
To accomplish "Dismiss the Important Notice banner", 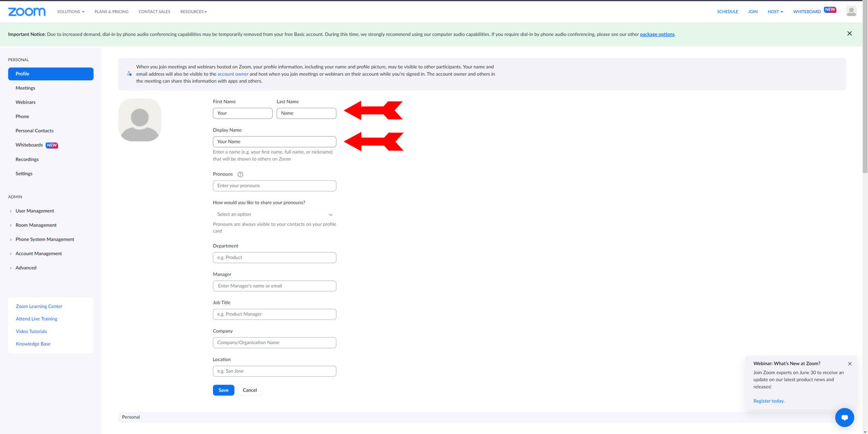I will (x=849, y=33).
